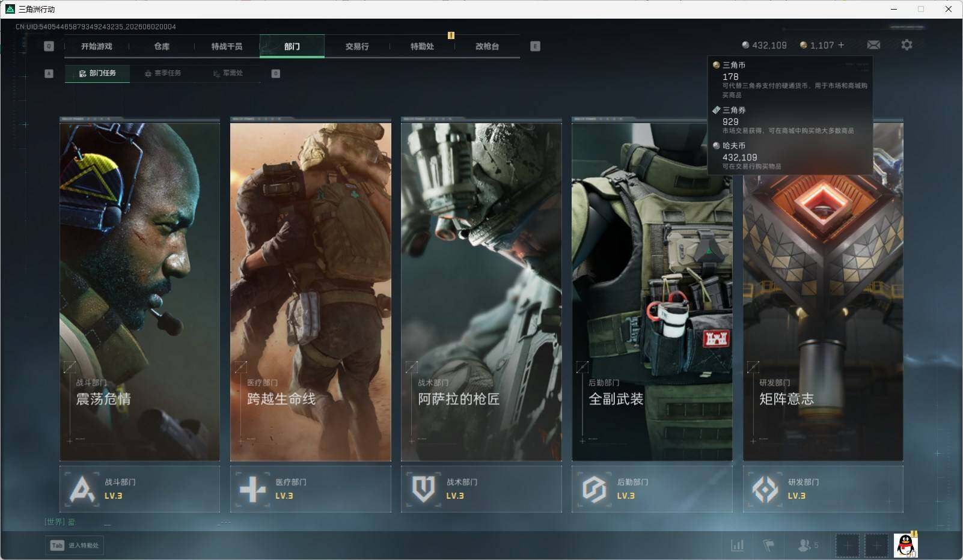Click the Q key hint icon
The height and width of the screenshot is (560, 963).
tap(49, 46)
